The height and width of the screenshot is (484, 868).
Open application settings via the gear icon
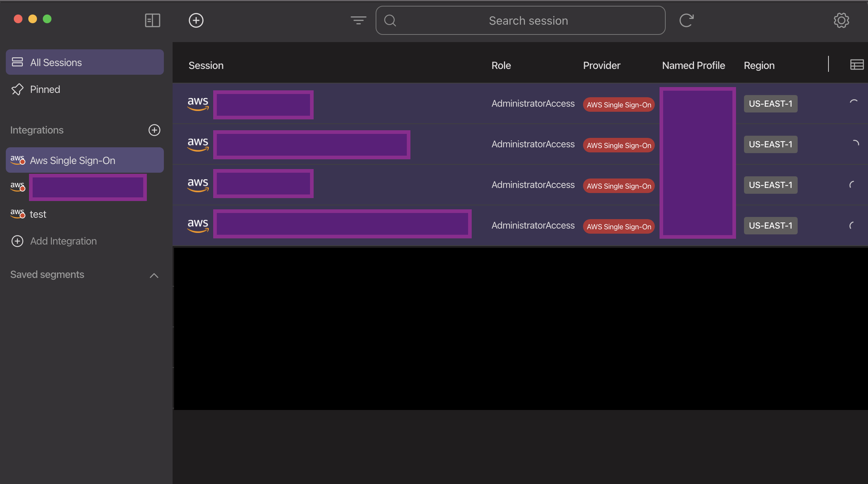click(x=842, y=20)
